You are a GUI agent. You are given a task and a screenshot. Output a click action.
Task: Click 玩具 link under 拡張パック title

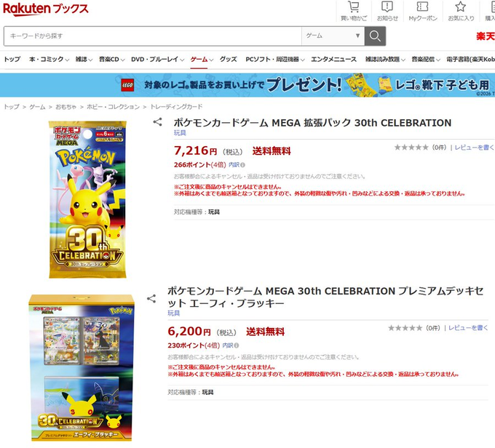[180, 133]
